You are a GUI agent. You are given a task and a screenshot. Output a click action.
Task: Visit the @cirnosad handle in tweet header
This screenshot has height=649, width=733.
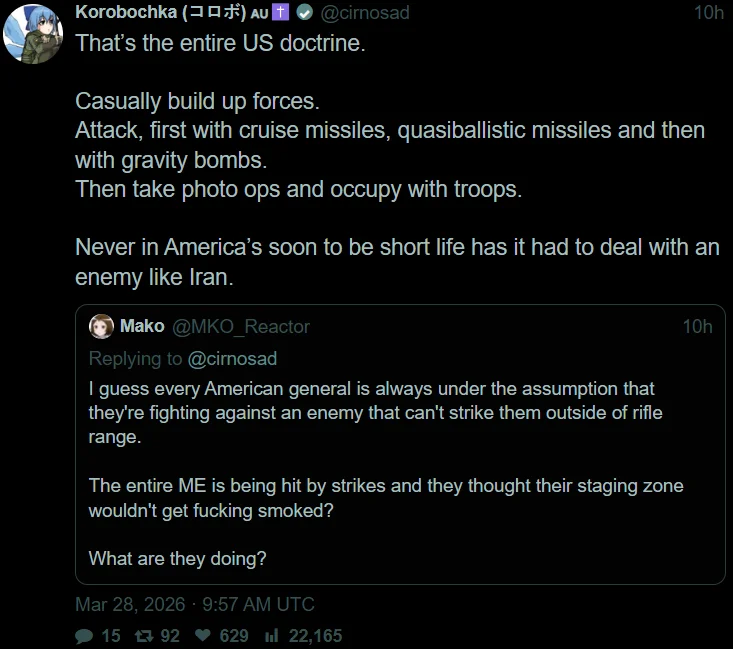pyautogui.click(x=364, y=13)
